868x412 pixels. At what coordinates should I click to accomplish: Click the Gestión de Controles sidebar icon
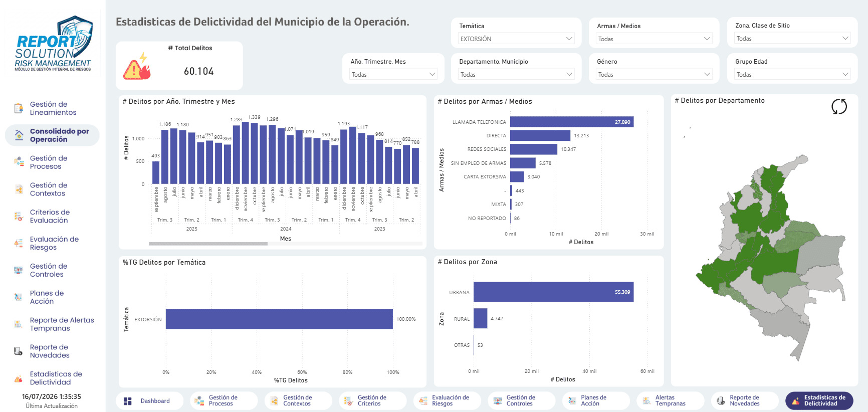(x=19, y=270)
